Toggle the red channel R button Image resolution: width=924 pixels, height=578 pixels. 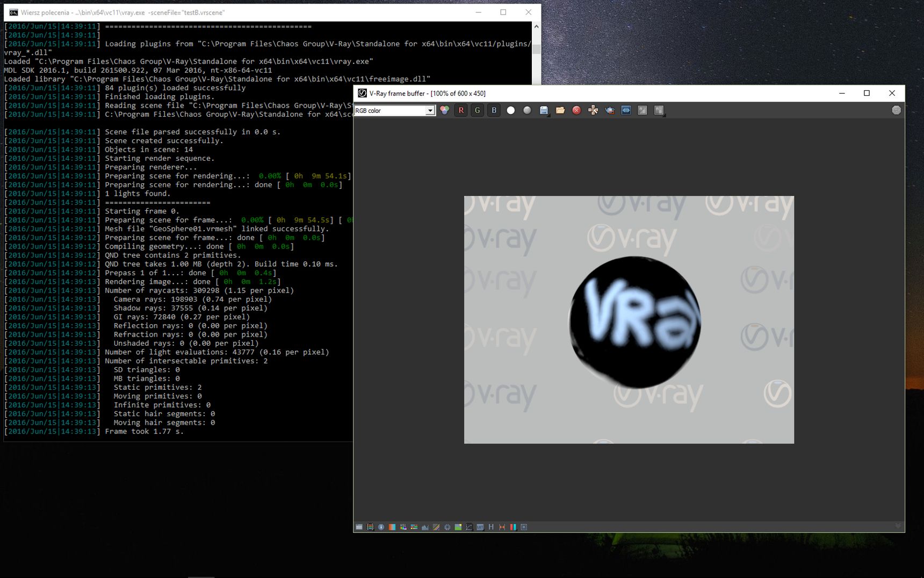(461, 110)
